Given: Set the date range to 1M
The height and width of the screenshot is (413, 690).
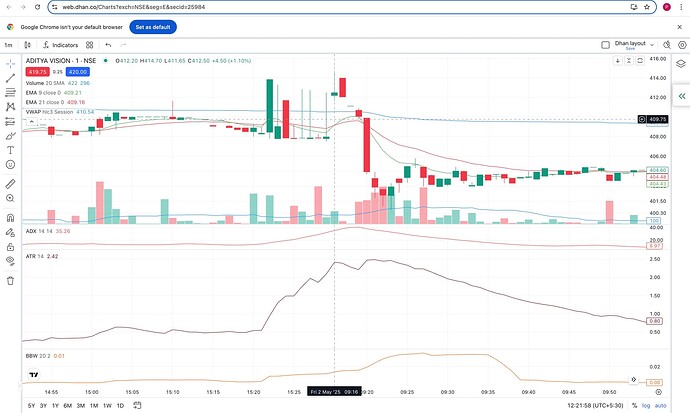Looking at the screenshot, I should point(94,406).
